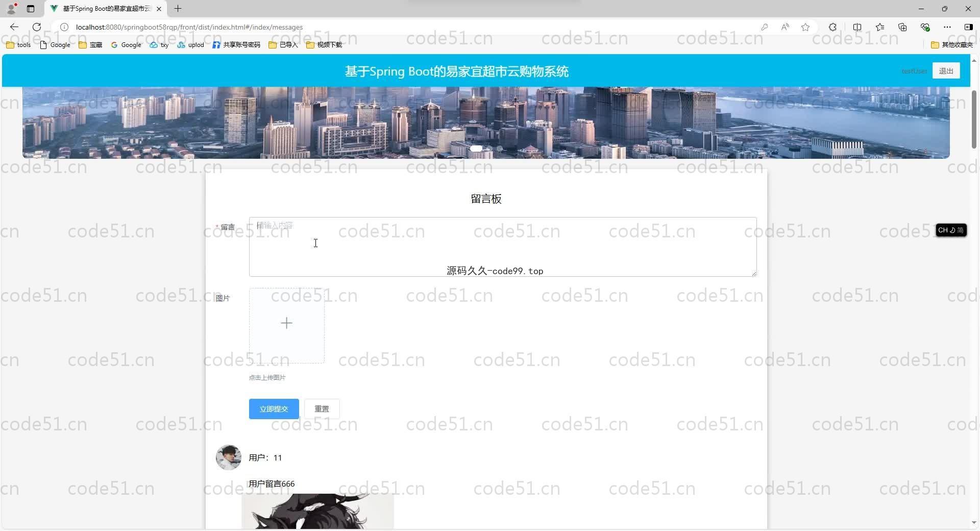
Task: Toggle the split screen icon
Action: [857, 27]
